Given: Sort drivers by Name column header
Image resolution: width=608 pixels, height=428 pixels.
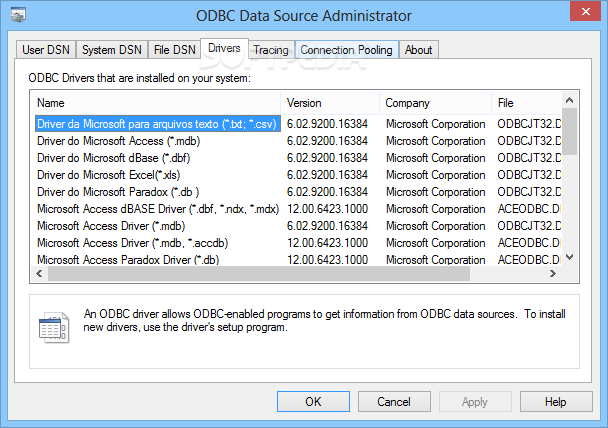Looking at the screenshot, I should pos(155,103).
